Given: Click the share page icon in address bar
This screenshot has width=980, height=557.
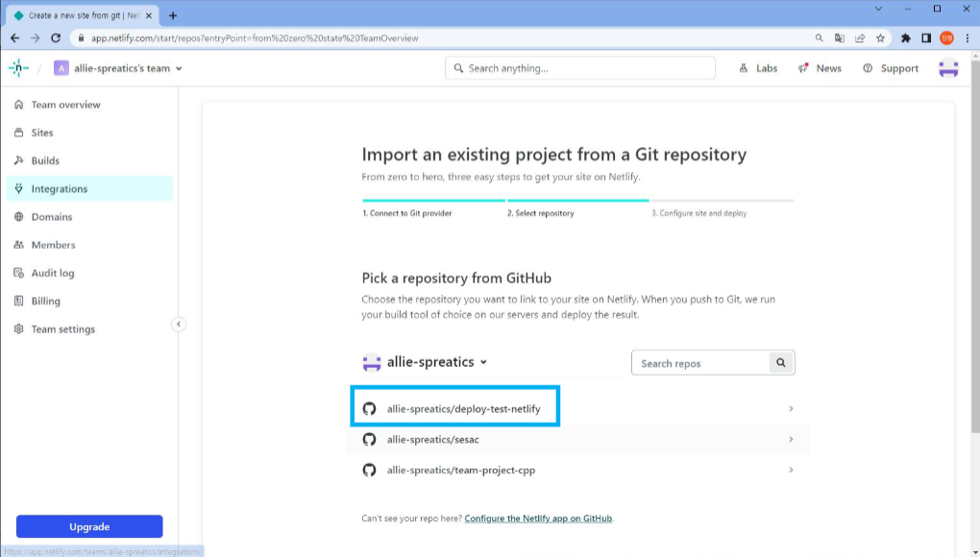Looking at the screenshot, I should click(860, 38).
